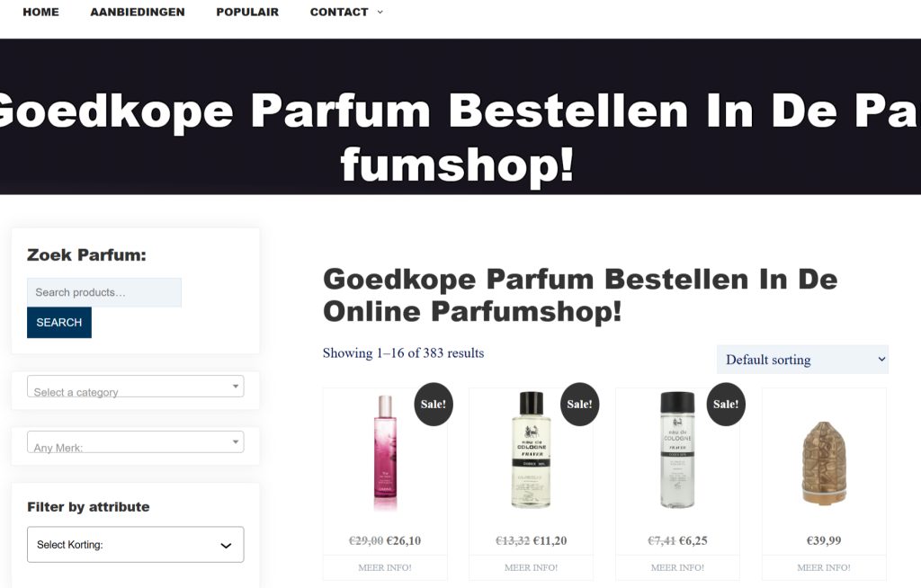Click Meer Info under the €26,10 perfume
Image resolution: width=921 pixels, height=588 pixels.
(x=385, y=567)
